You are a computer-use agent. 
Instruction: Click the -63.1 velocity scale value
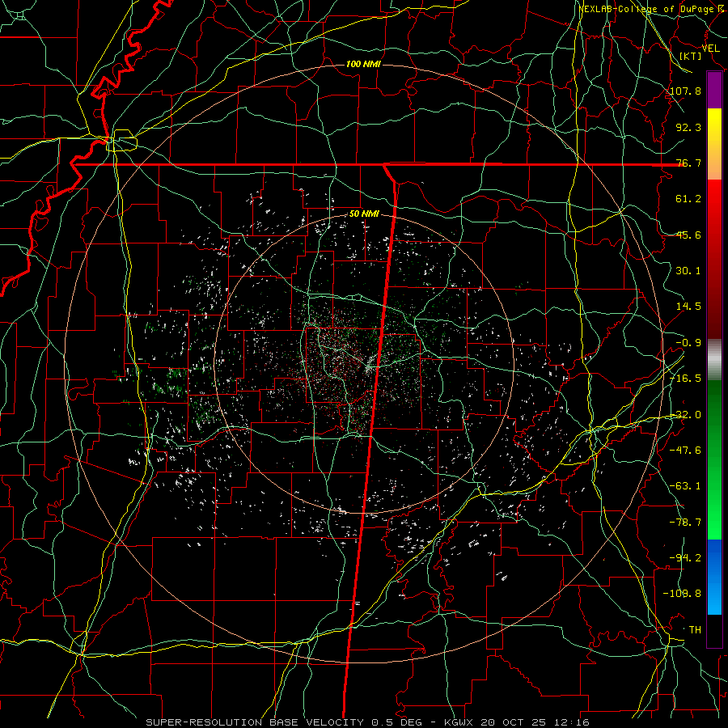(686, 486)
